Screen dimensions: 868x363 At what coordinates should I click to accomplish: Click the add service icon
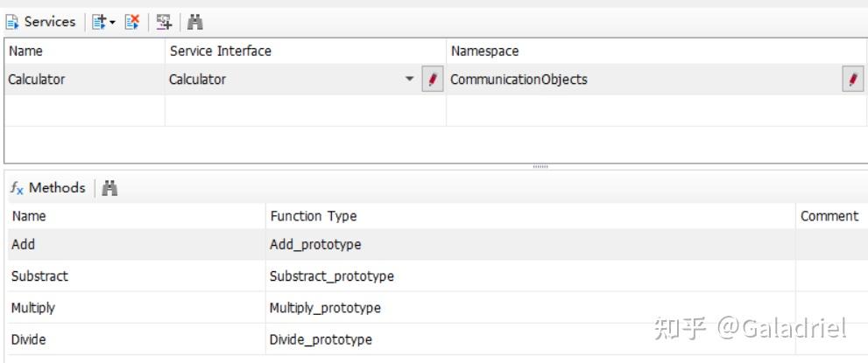99,22
